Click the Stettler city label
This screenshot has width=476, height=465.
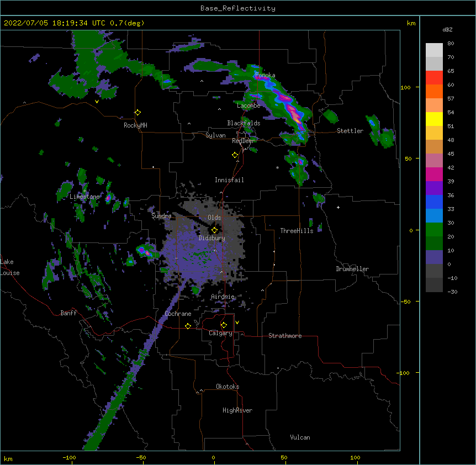[350, 131]
